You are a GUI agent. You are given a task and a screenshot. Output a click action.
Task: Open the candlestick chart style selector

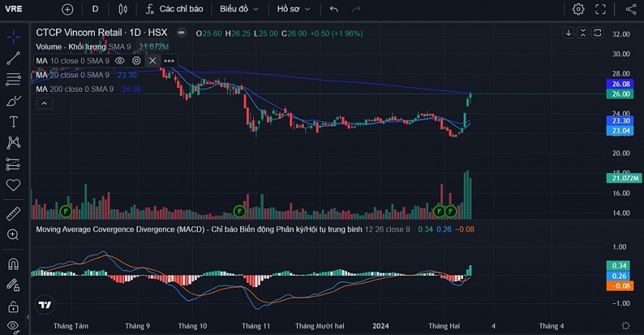[x=123, y=9]
